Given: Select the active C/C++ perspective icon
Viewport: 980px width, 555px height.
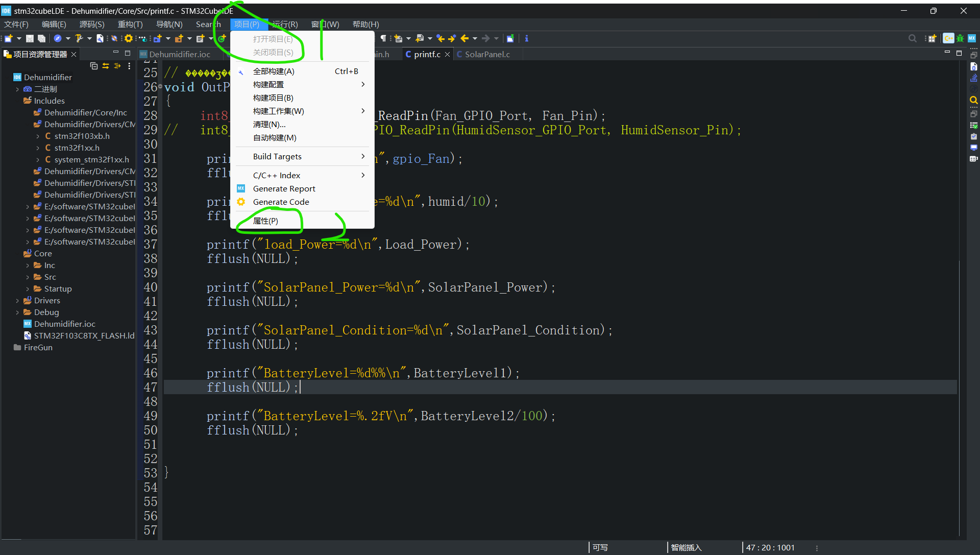Looking at the screenshot, I should click(x=948, y=38).
